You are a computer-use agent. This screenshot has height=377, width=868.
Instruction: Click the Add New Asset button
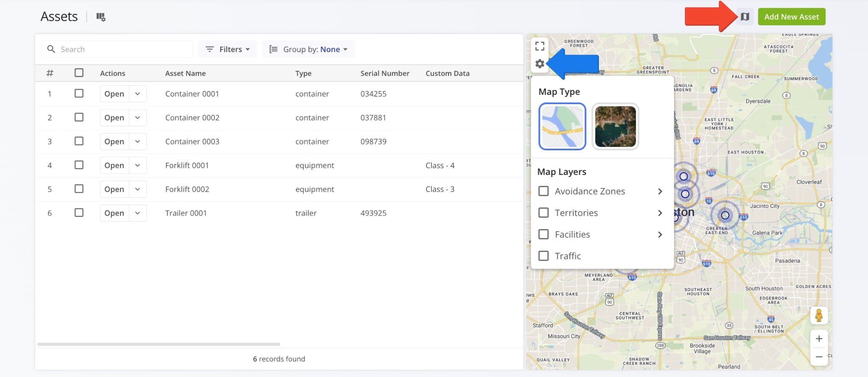(x=791, y=17)
